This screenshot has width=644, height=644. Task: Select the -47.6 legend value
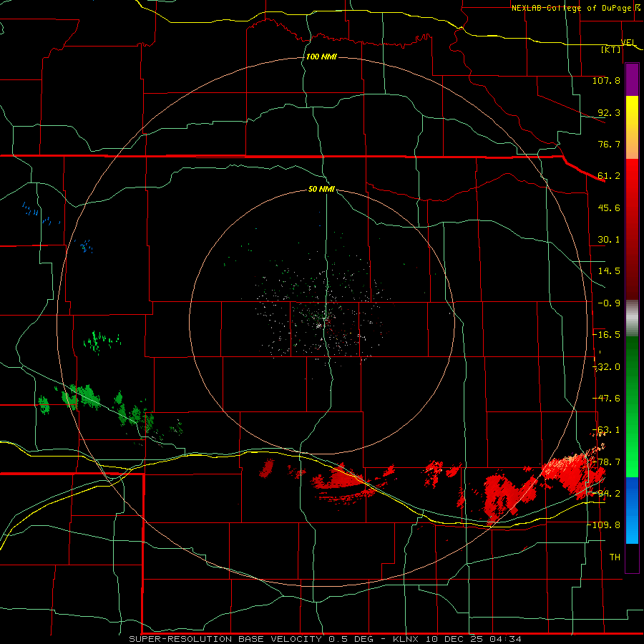click(606, 399)
